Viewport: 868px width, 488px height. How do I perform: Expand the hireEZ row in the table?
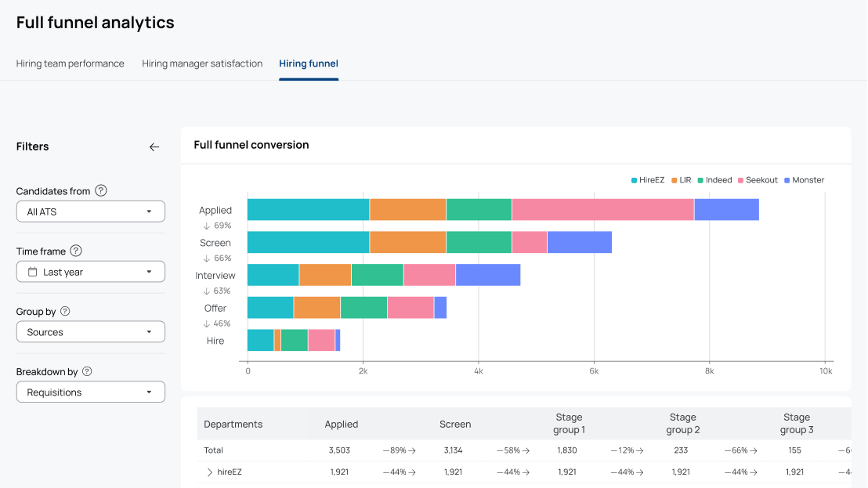click(x=210, y=472)
